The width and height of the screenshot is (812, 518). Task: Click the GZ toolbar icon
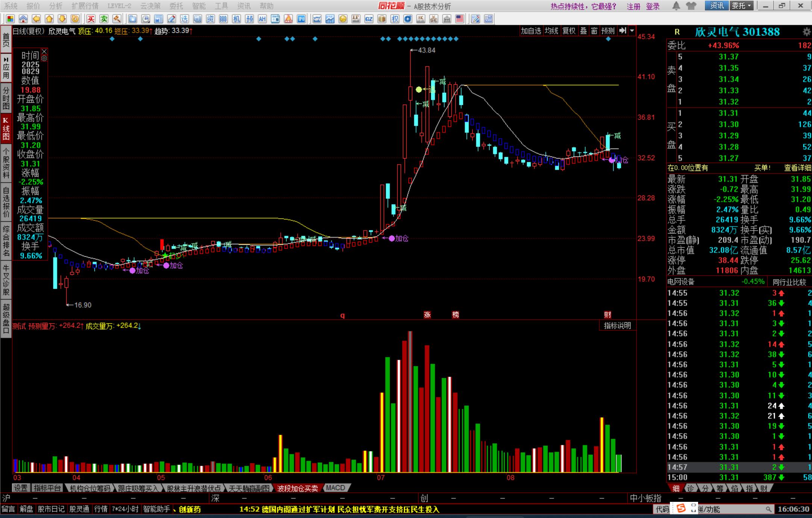click(369, 19)
